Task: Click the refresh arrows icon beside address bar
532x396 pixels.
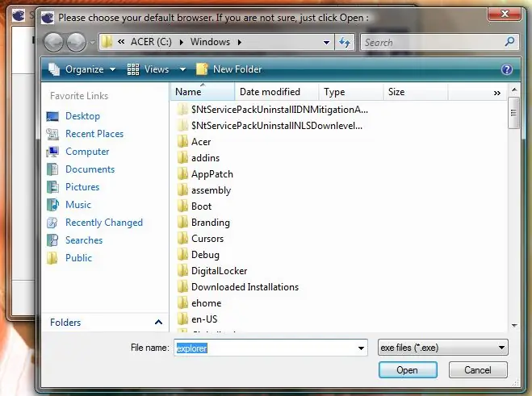Action: pos(345,43)
